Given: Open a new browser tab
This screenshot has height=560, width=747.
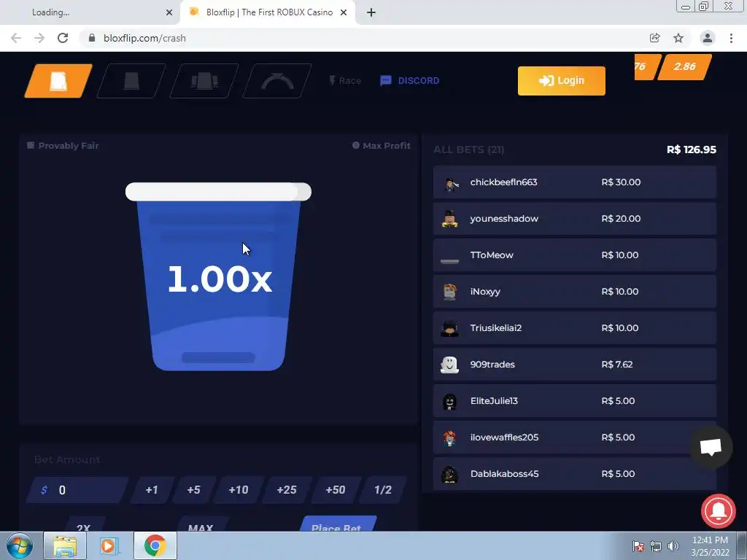Looking at the screenshot, I should point(371,13).
